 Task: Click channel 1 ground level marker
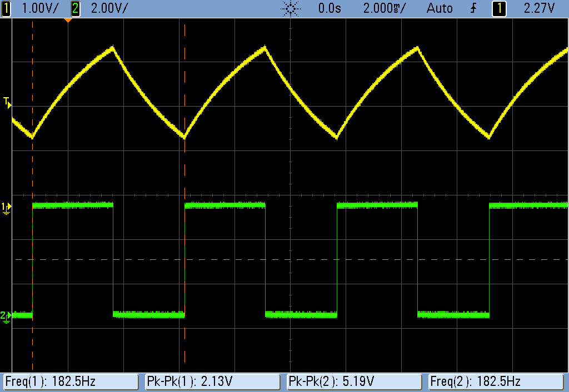point(6,208)
